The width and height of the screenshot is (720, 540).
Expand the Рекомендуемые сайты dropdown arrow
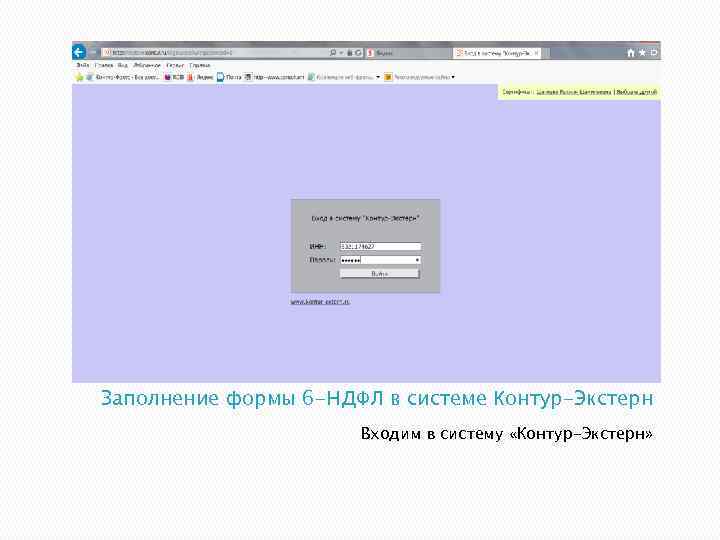tap(453, 77)
